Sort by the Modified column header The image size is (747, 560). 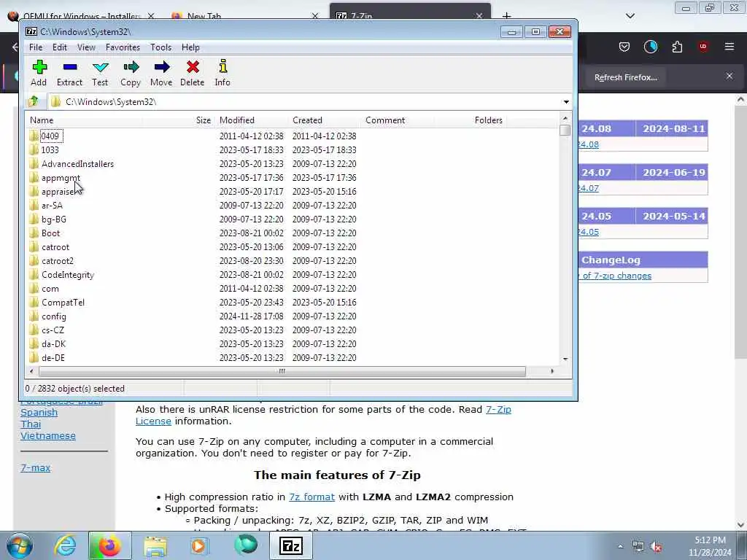point(252,120)
